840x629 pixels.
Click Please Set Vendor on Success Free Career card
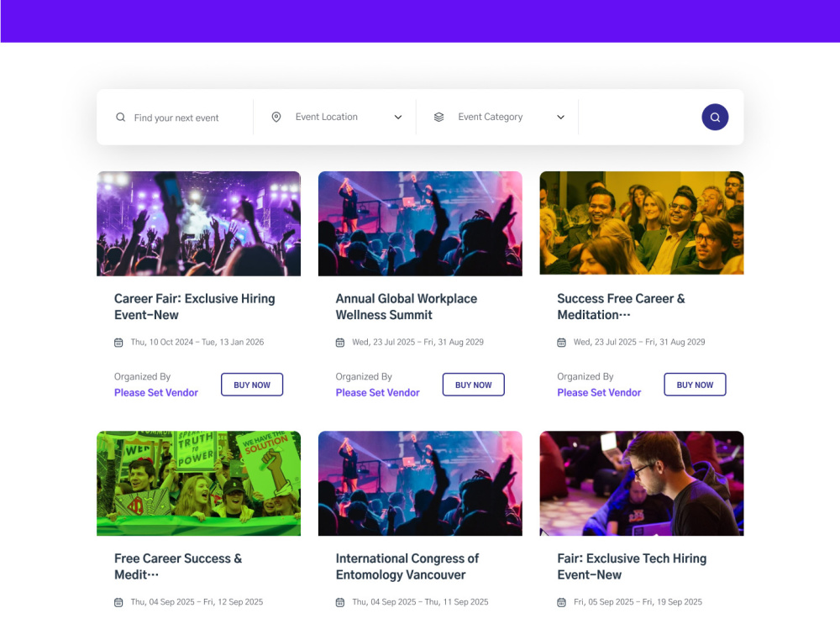click(599, 393)
